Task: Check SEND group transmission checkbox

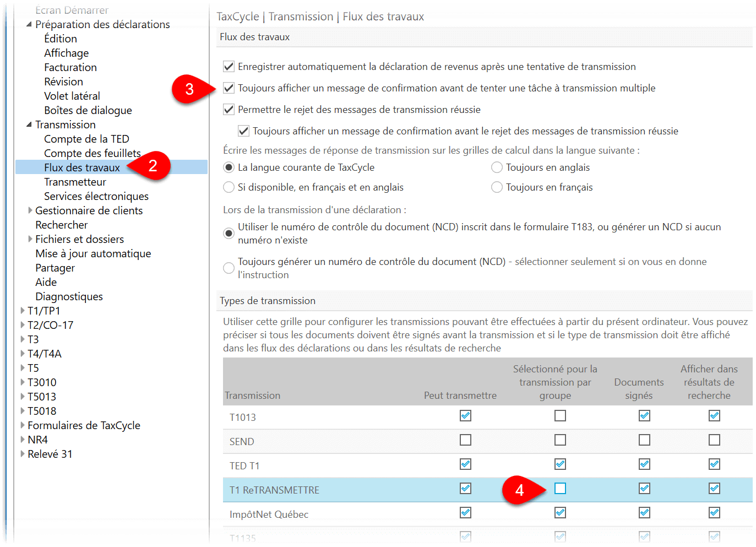Action: [560, 440]
